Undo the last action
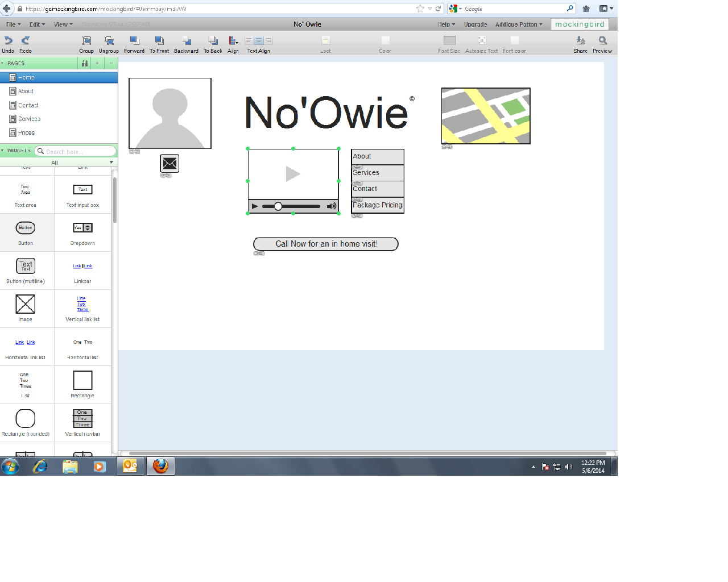The height and width of the screenshot is (582, 728). pyautogui.click(x=8, y=44)
